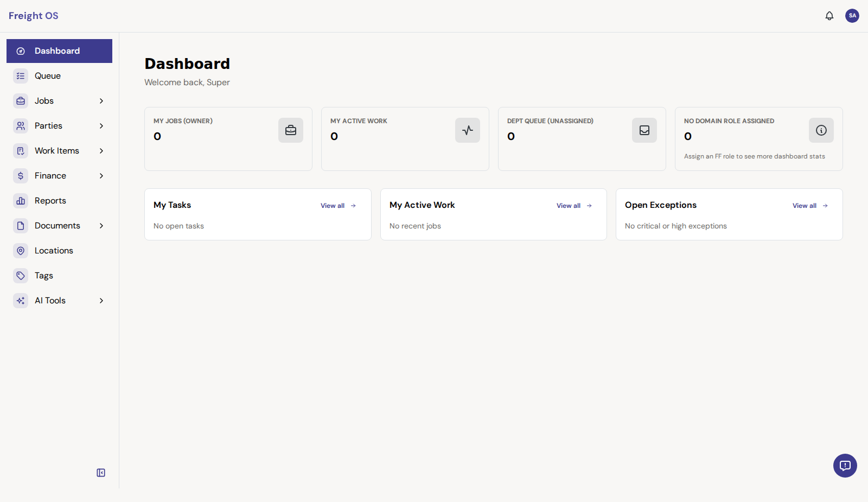Open the Queue section from sidebar

click(48, 75)
